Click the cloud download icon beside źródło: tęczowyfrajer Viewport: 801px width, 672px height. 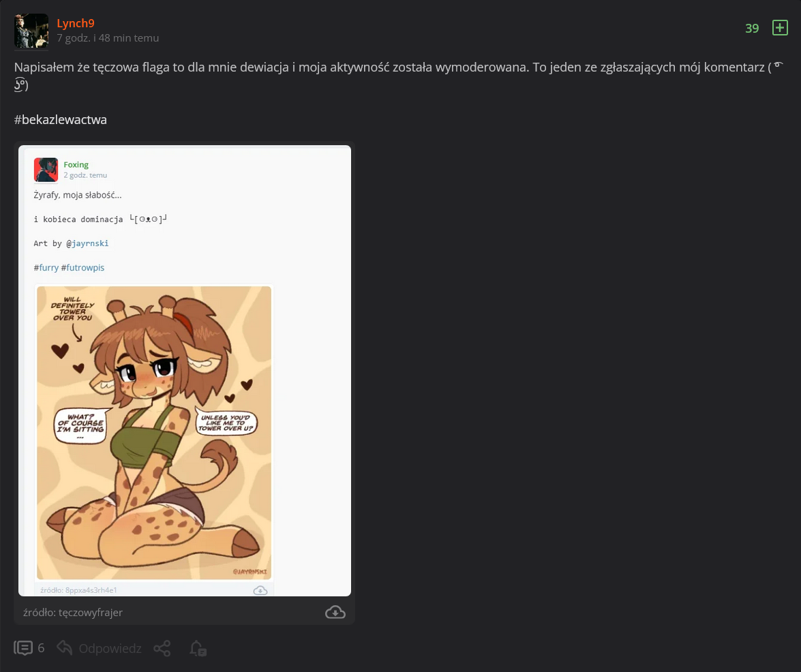335,612
